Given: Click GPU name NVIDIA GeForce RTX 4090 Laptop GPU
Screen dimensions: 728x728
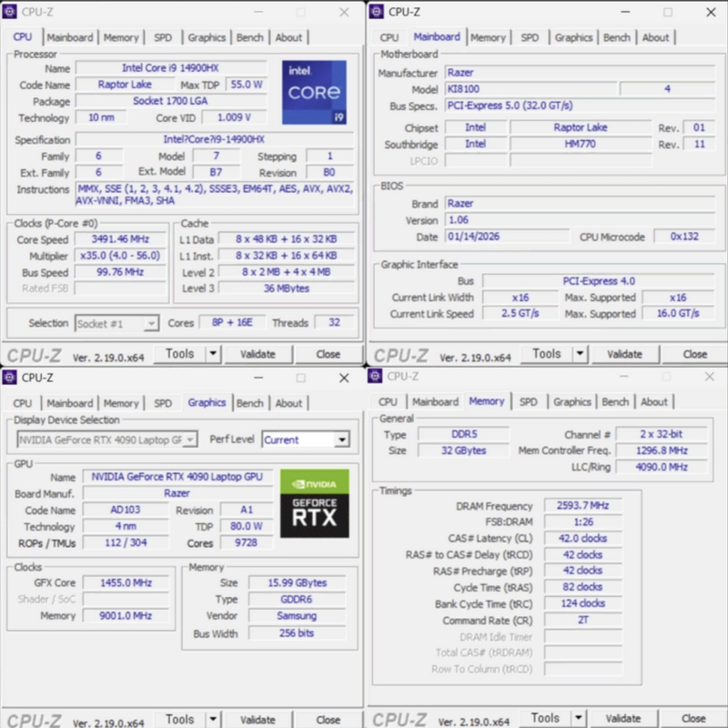Looking at the screenshot, I should (x=177, y=477).
